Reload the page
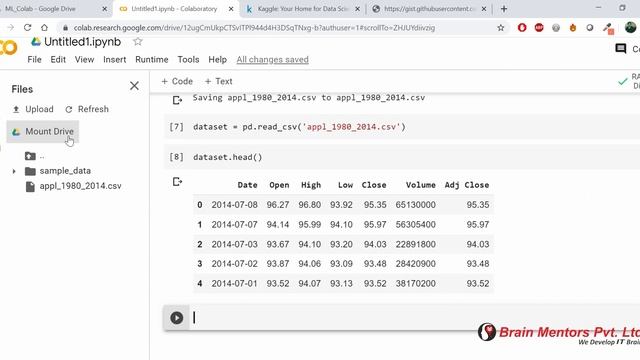The image size is (640, 360). point(27,28)
